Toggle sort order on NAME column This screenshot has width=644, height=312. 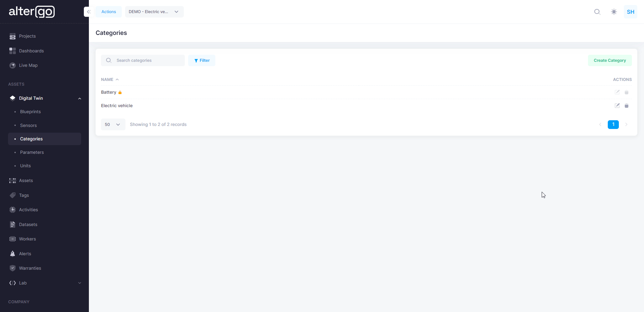pyautogui.click(x=110, y=80)
